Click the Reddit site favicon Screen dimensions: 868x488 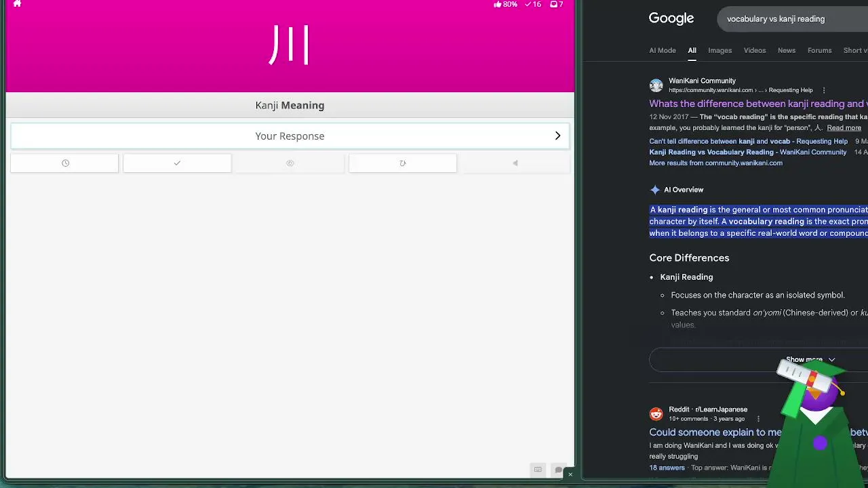(656, 414)
